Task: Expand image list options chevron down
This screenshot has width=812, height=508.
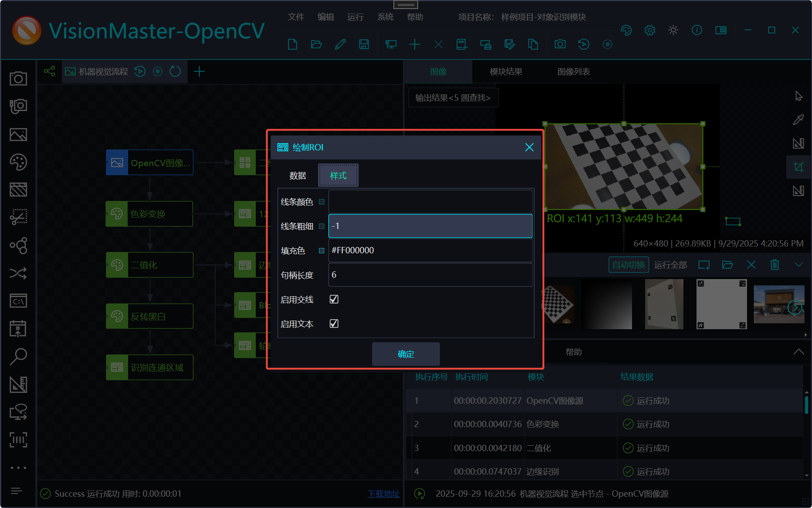Action: (798, 265)
